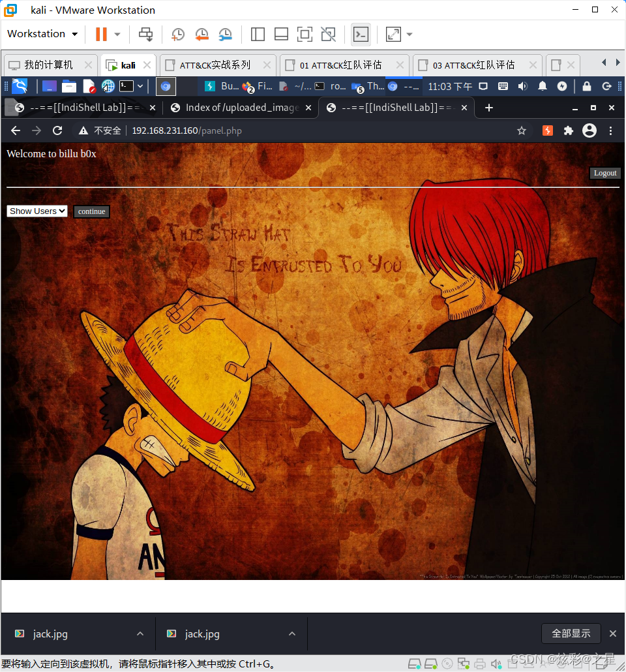Open the keyboard icon in Kali panel
Viewport: 626px width, 672px height.
tap(503, 87)
